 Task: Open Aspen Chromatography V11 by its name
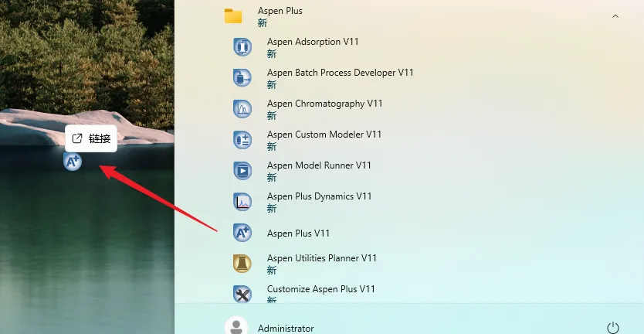324,104
